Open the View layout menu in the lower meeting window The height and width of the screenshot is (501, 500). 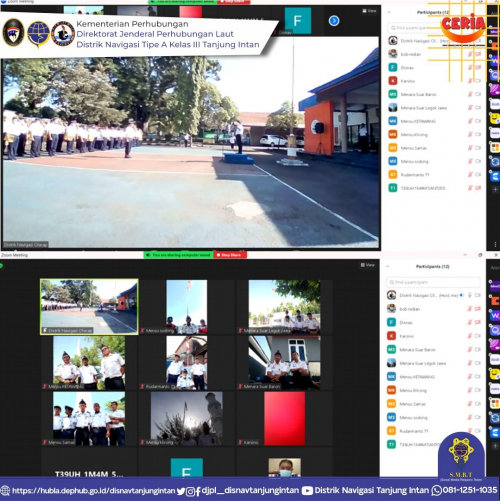[367, 265]
